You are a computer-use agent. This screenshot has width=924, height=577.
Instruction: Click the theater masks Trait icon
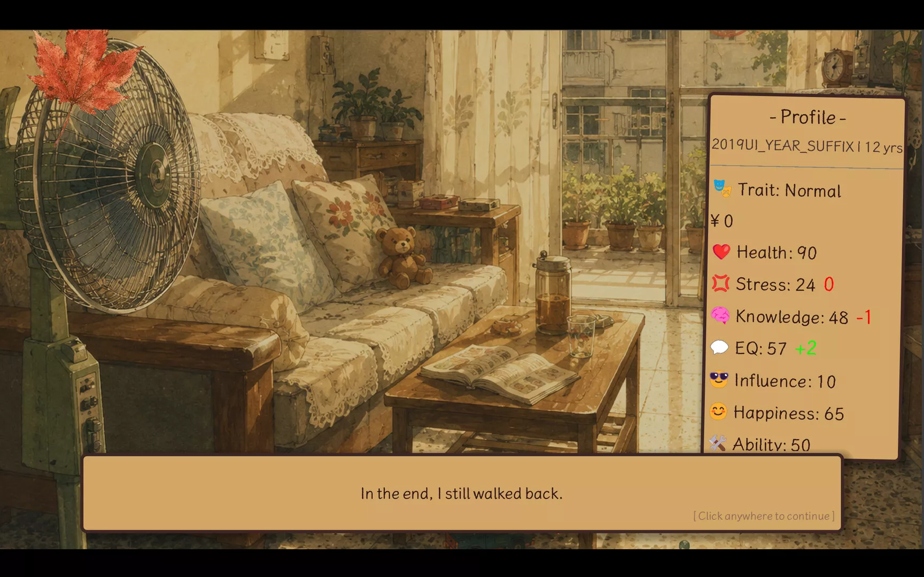click(722, 189)
